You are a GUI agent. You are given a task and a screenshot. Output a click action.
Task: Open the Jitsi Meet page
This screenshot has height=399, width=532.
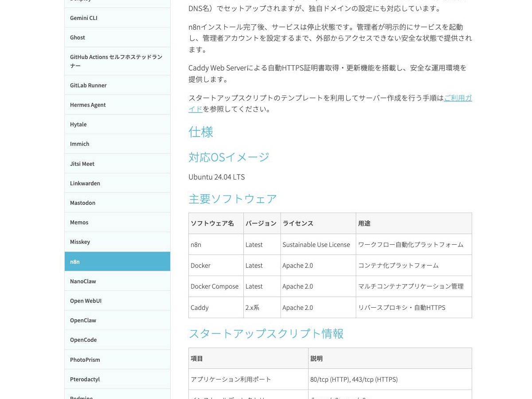pos(117,164)
